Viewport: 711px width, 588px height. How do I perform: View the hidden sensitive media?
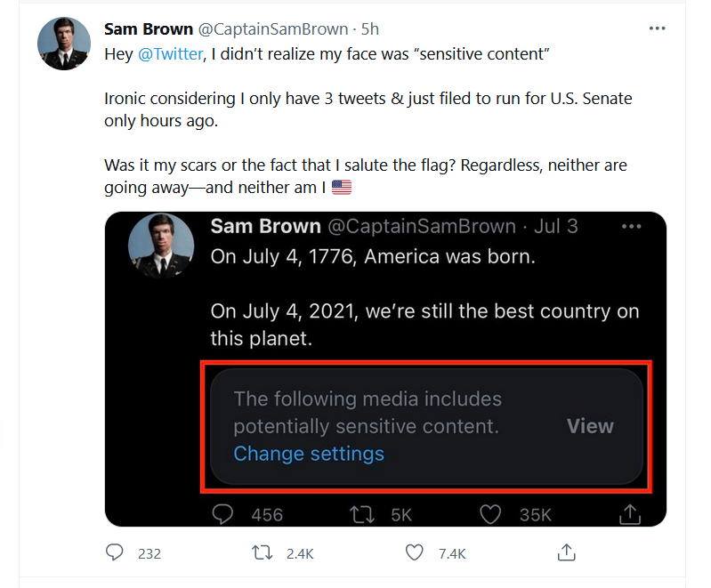[590, 426]
